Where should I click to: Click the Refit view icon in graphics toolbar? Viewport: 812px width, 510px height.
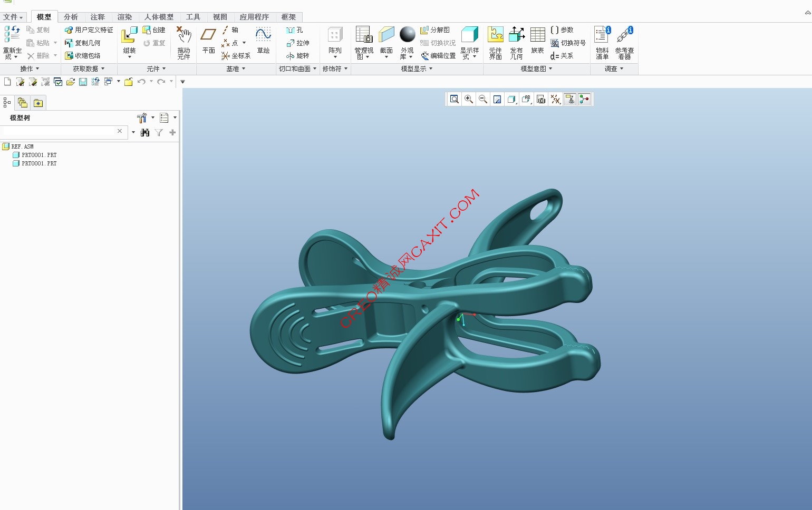coord(454,99)
